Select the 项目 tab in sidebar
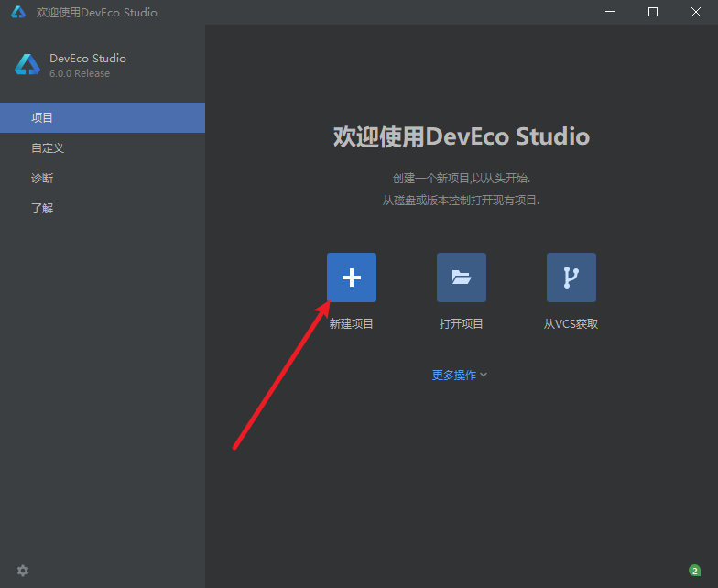The image size is (718, 588). tap(103, 117)
